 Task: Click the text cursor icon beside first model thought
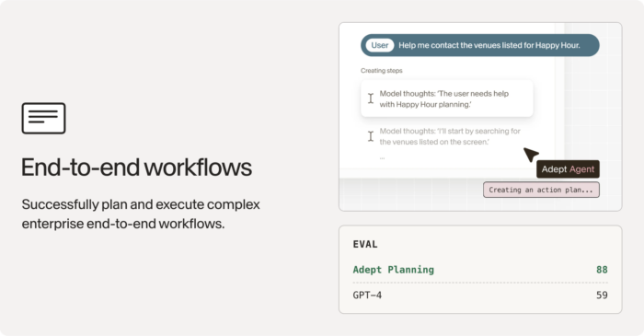pos(371,98)
